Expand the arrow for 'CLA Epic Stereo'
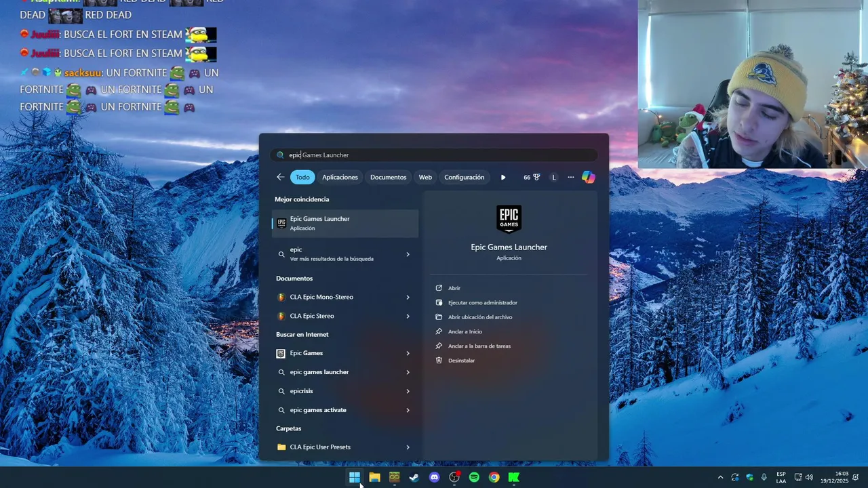The height and width of the screenshot is (488, 868). (408, 316)
